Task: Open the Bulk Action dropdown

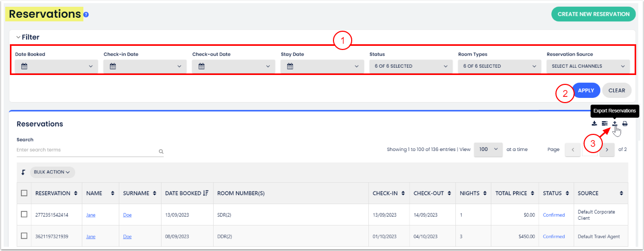Action: 53,171
